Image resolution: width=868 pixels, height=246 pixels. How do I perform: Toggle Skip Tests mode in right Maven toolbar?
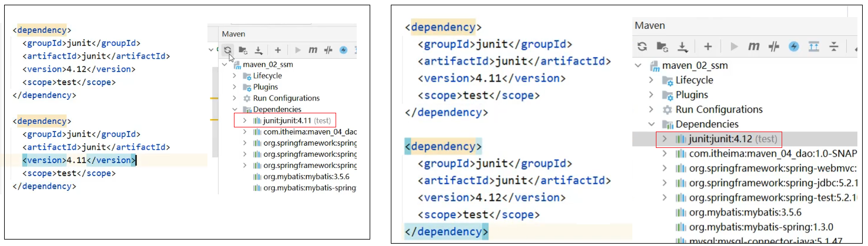[794, 46]
